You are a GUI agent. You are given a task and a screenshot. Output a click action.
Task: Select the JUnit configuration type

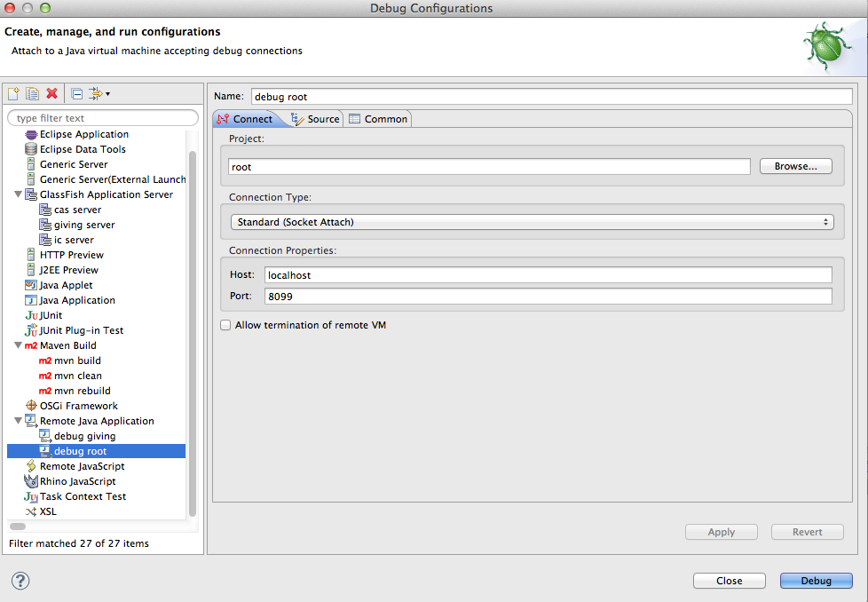[x=51, y=315]
